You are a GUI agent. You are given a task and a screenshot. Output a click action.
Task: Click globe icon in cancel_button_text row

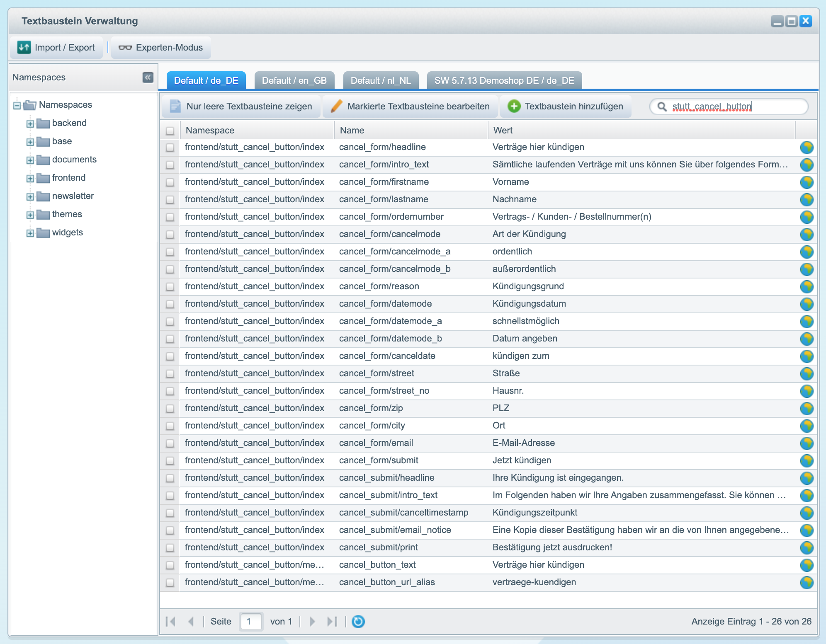(807, 565)
